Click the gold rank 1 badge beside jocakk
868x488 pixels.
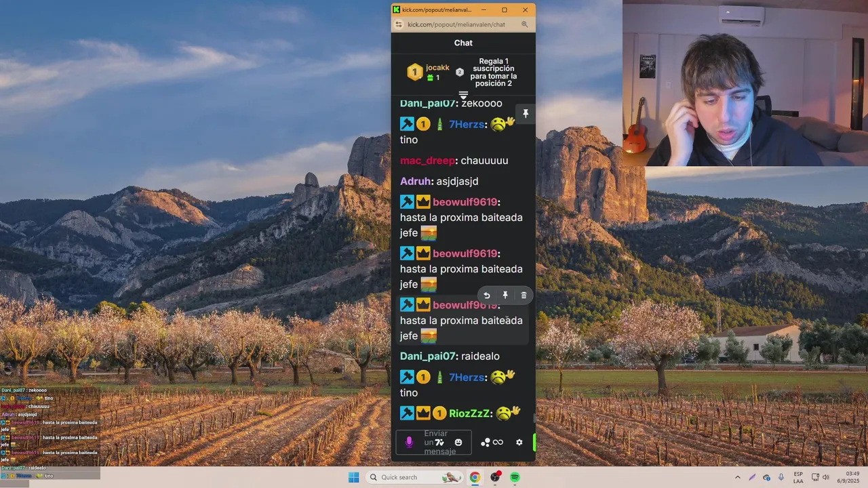[x=414, y=72]
